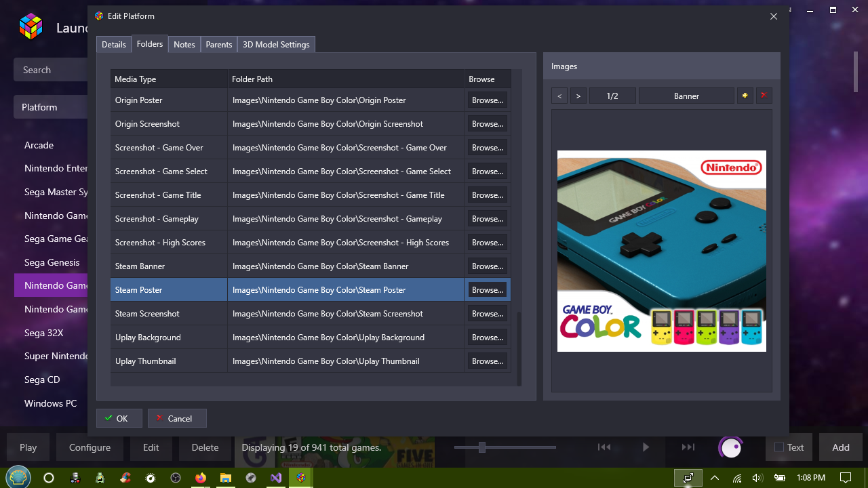This screenshot has width=868, height=488.
Task: Browse for Screenshot - Gameplay folder
Action: tap(488, 219)
